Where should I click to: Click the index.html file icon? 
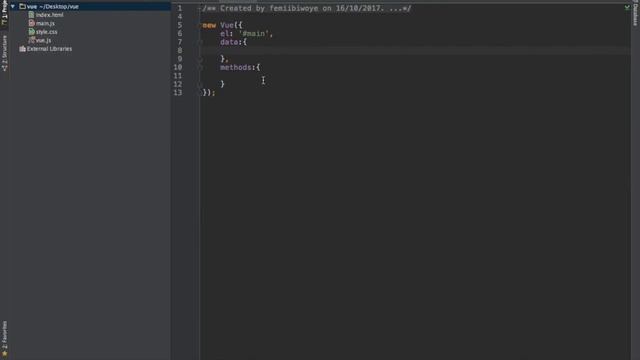(x=31, y=15)
